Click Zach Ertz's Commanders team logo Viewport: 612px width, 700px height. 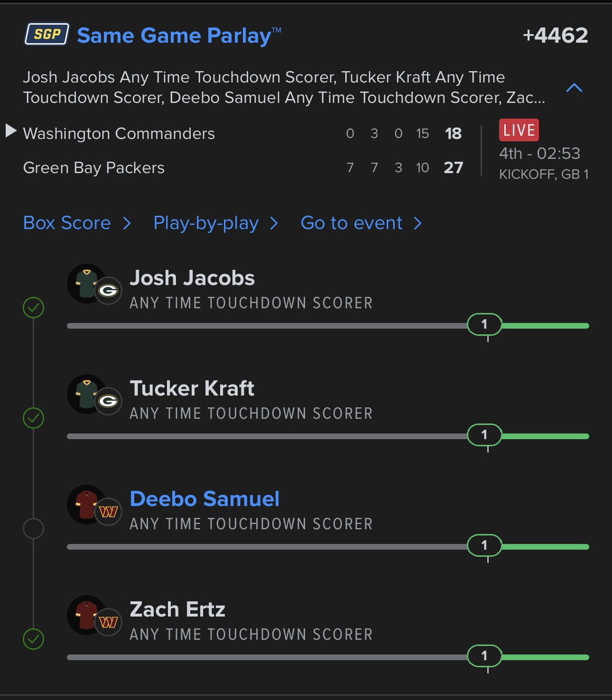(x=108, y=622)
